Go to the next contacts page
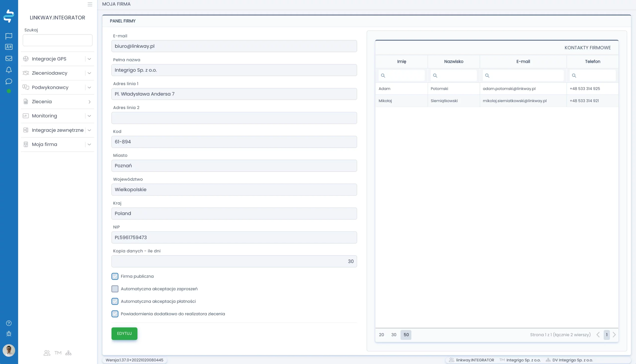This screenshot has width=636, height=364. click(x=614, y=335)
